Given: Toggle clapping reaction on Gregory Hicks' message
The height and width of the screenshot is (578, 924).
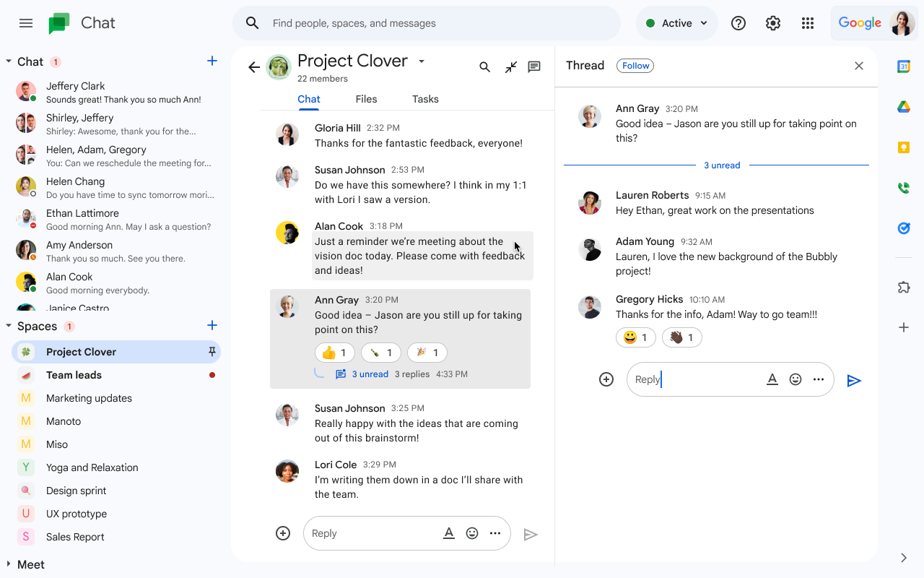Looking at the screenshot, I should coord(682,337).
